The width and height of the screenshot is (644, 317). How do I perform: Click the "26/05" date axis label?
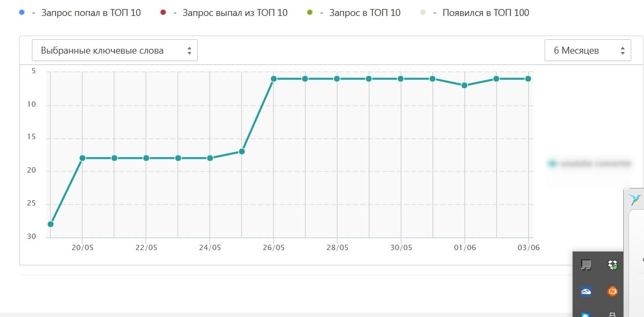point(274,247)
